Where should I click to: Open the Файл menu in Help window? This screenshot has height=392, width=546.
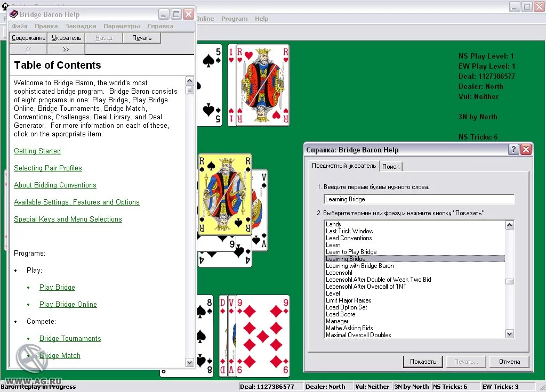(20, 26)
